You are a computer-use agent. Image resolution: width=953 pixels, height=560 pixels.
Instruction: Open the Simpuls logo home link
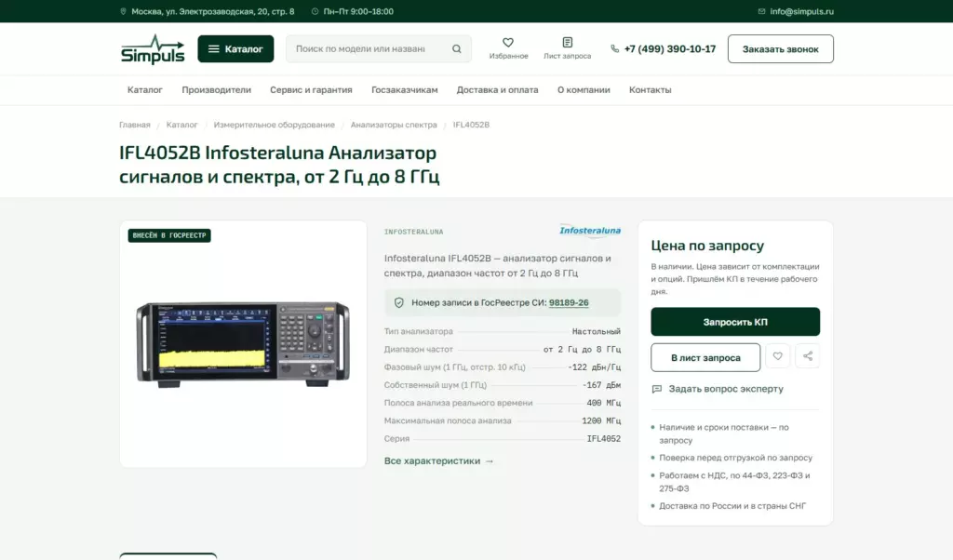point(153,49)
